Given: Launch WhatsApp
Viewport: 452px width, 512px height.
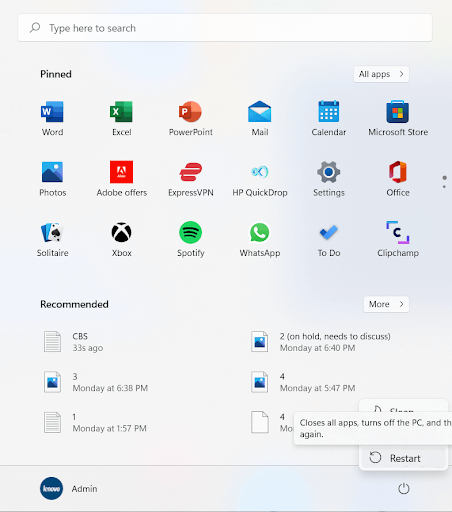Looking at the screenshot, I should 260,239.
